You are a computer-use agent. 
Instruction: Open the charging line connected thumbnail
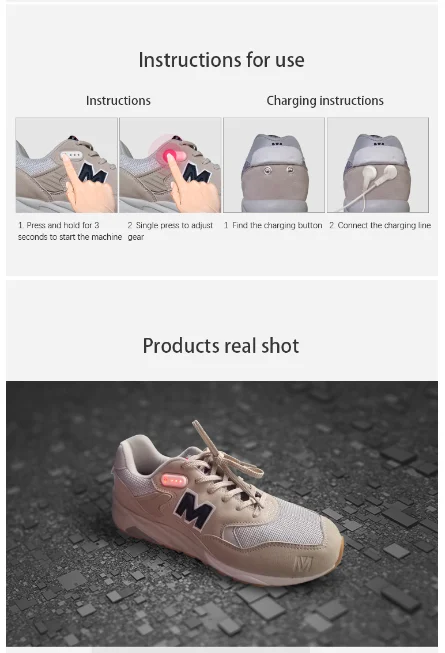tap(378, 165)
